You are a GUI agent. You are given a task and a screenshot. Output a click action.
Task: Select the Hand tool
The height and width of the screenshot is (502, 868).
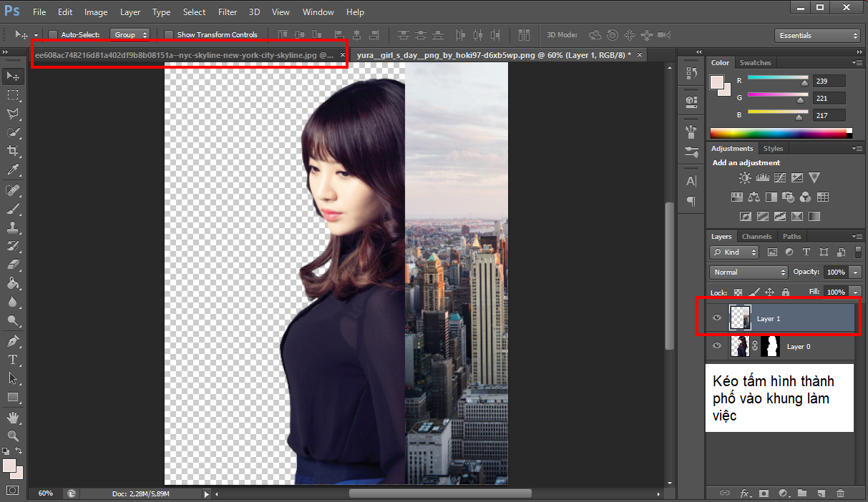point(13,416)
